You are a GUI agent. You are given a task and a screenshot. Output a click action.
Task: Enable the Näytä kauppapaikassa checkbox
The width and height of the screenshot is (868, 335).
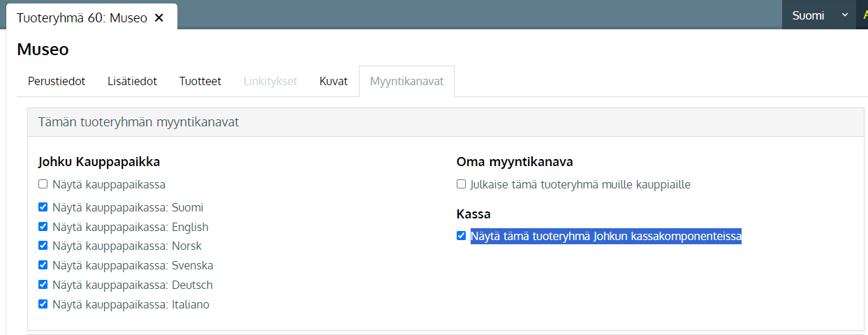click(x=43, y=184)
